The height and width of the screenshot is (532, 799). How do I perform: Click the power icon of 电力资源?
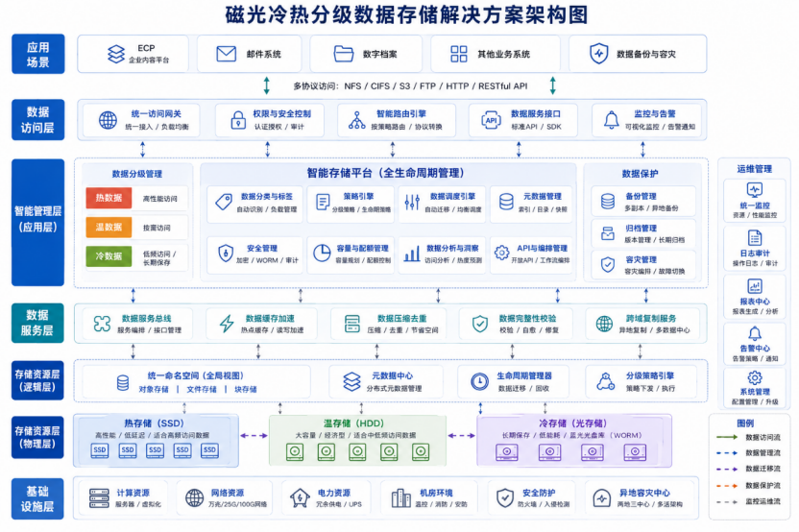click(x=300, y=497)
